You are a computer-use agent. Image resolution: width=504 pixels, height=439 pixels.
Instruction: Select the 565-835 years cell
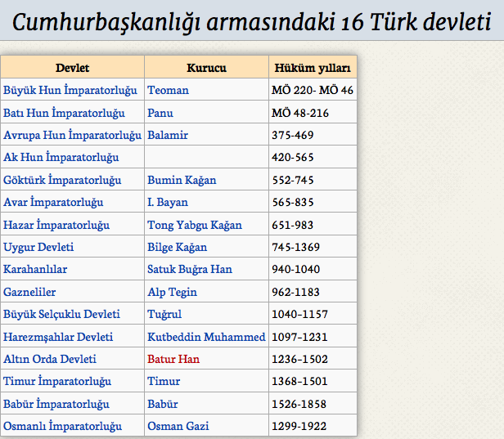coord(313,202)
